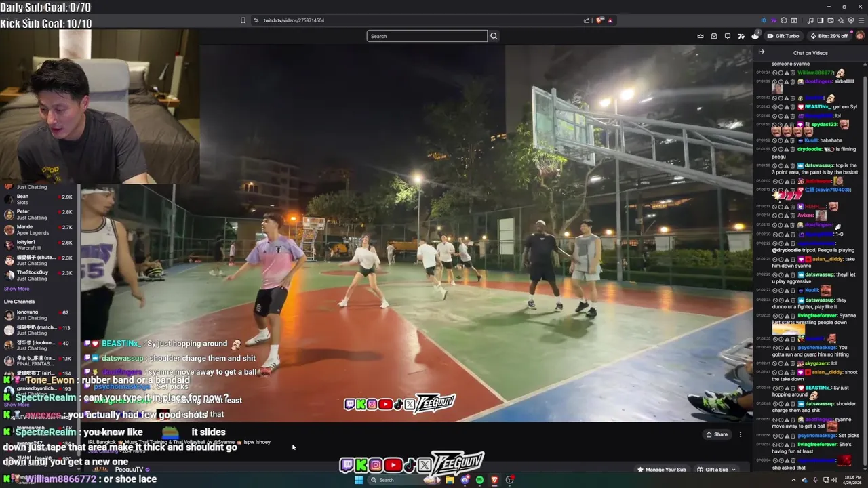
Task: Open the jonoyang live channel
Action: 37,315
